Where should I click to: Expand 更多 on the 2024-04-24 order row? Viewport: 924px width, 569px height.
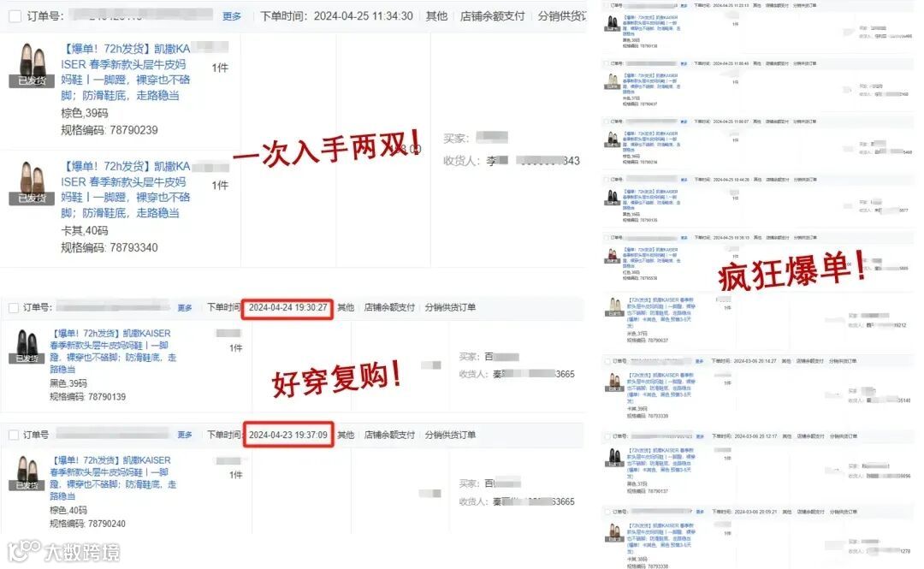point(185,308)
